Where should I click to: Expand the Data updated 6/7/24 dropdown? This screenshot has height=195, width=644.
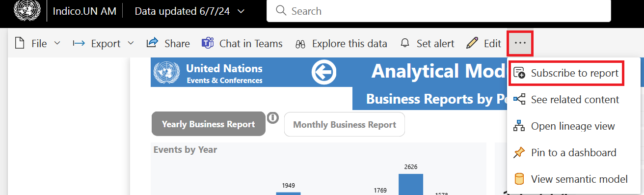click(189, 11)
